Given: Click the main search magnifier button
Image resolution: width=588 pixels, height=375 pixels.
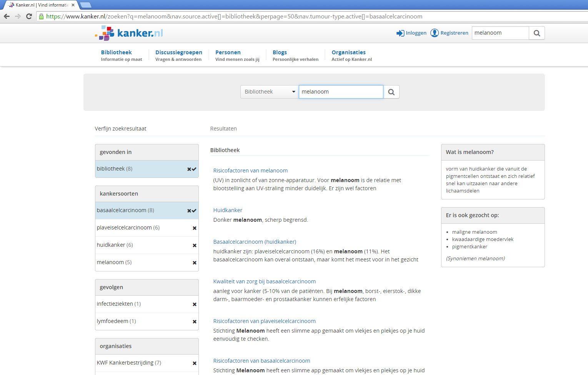Looking at the screenshot, I should 391,92.
